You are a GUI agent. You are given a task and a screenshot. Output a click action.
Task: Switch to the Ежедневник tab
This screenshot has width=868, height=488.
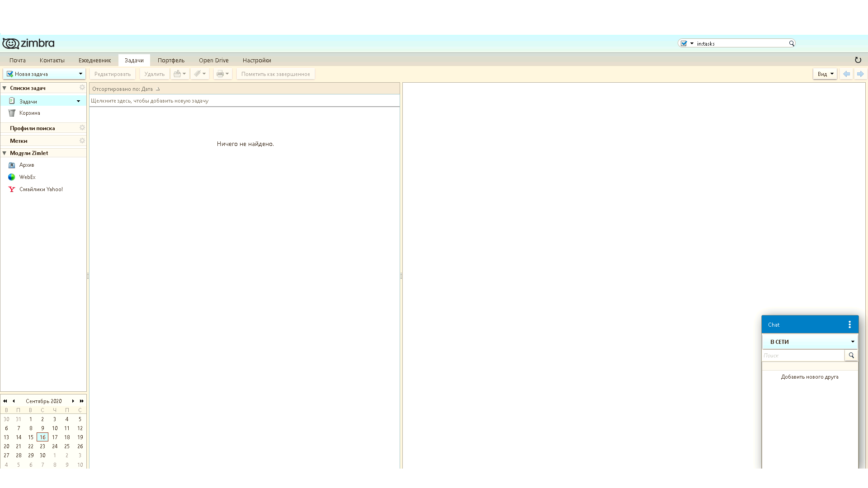(x=94, y=60)
